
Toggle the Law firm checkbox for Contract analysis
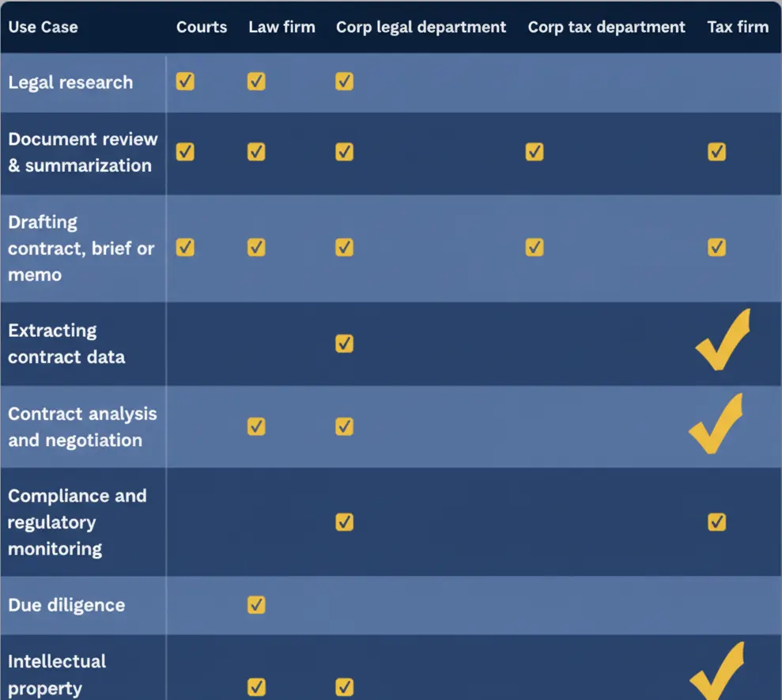pos(256,426)
